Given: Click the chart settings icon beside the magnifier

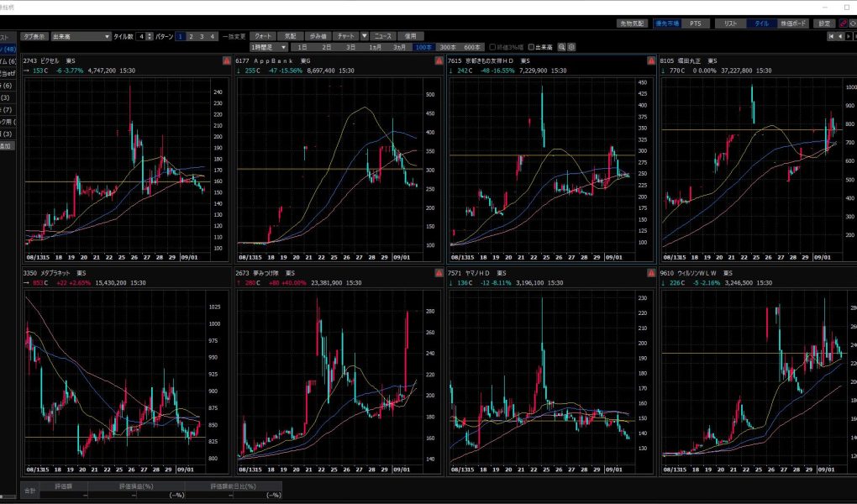Looking at the screenshot, I should 571,47.
